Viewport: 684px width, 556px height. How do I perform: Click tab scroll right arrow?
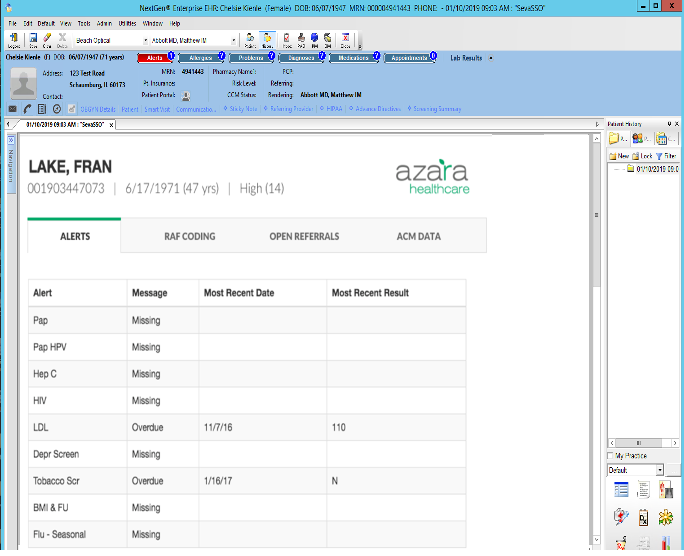[597, 125]
